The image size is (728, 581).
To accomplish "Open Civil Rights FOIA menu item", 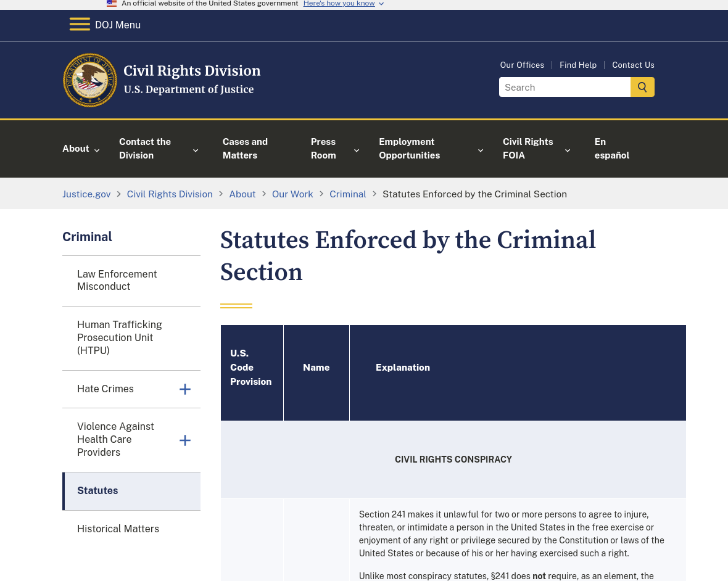I will tap(528, 149).
